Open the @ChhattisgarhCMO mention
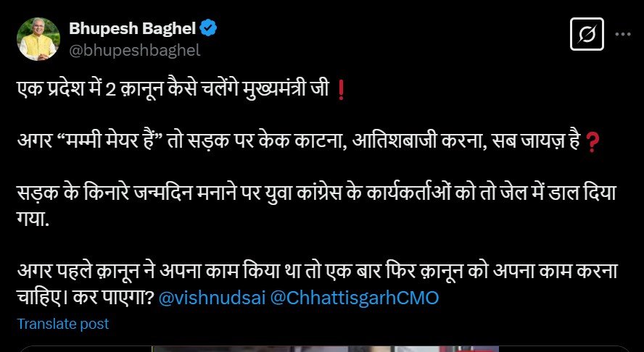 tap(355, 298)
